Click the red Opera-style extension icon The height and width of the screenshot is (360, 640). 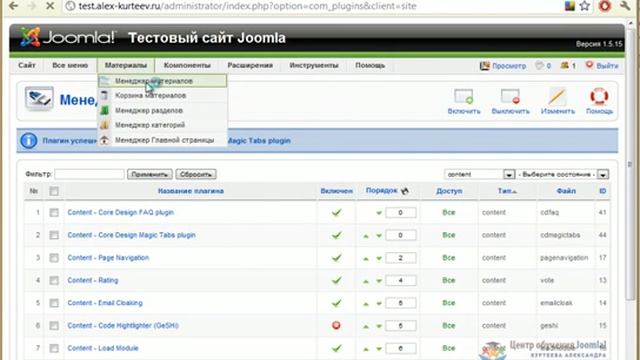605,6
